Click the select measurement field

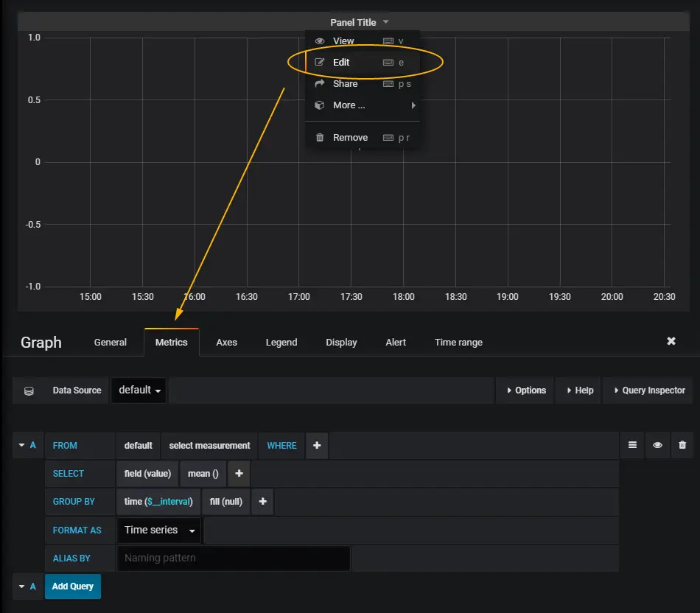[x=209, y=446]
